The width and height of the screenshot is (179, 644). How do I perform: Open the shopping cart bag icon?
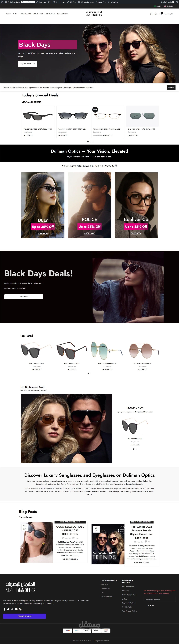pos(161,14)
